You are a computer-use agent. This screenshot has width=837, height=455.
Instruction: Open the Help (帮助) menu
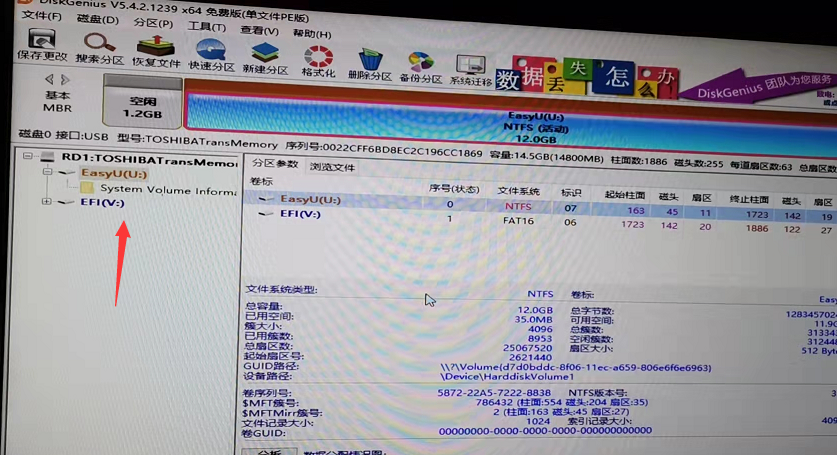pyautogui.click(x=312, y=33)
